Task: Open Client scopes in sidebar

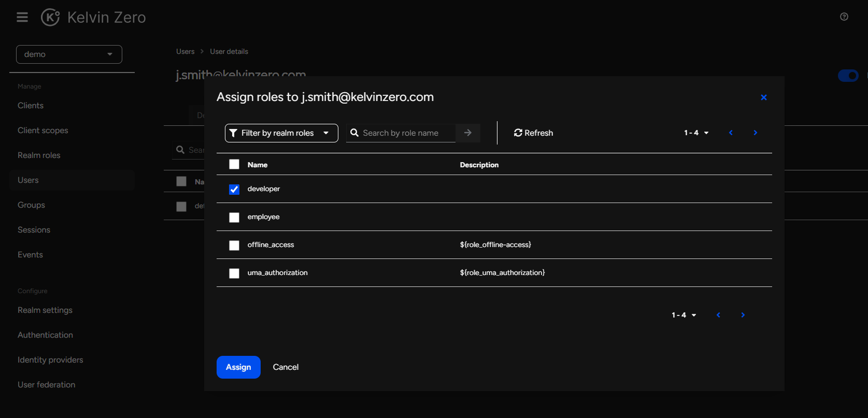Action: point(43,131)
